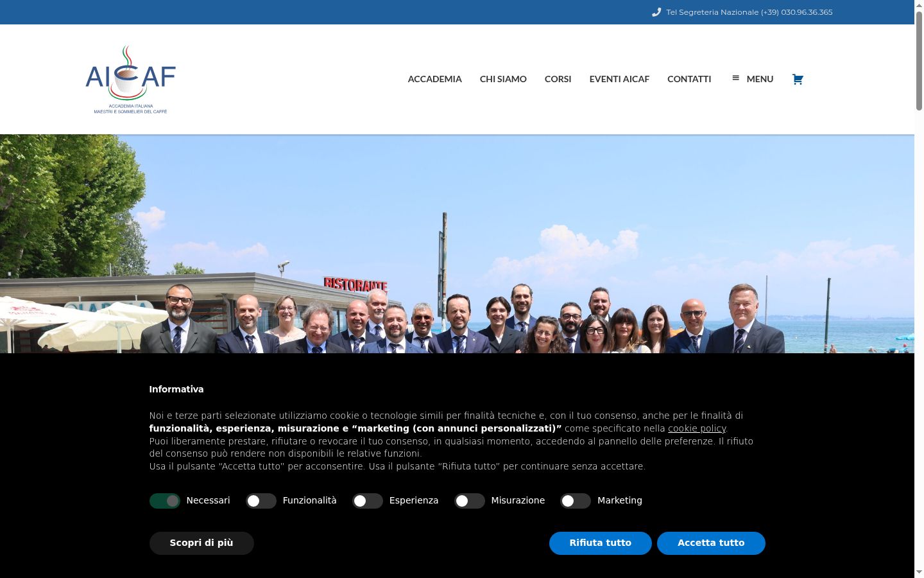Click the group photo hero banner
Screen dimensions: 924x578
point(457,244)
